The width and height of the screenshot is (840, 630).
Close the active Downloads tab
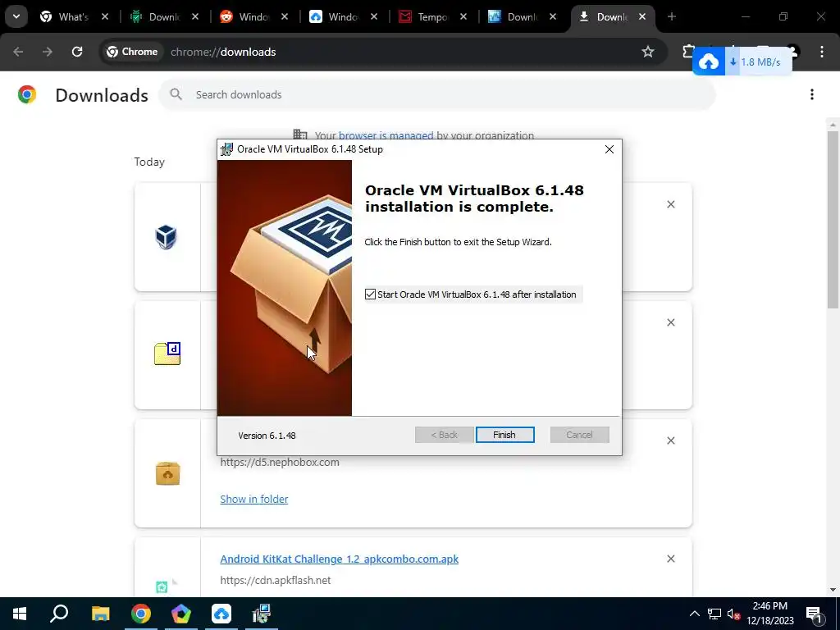(x=641, y=16)
